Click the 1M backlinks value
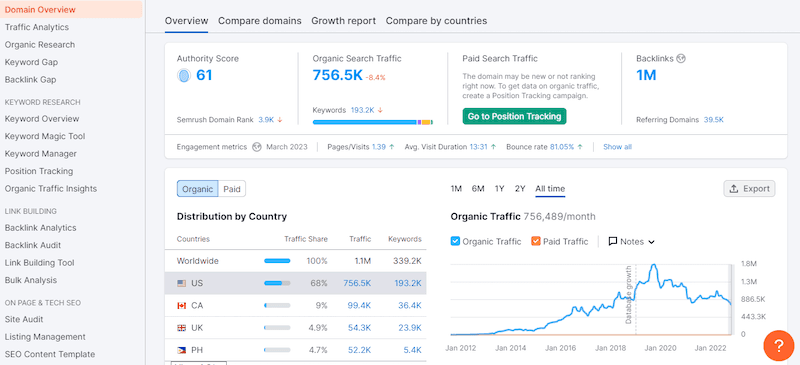This screenshot has width=800, height=365. pyautogui.click(x=646, y=76)
